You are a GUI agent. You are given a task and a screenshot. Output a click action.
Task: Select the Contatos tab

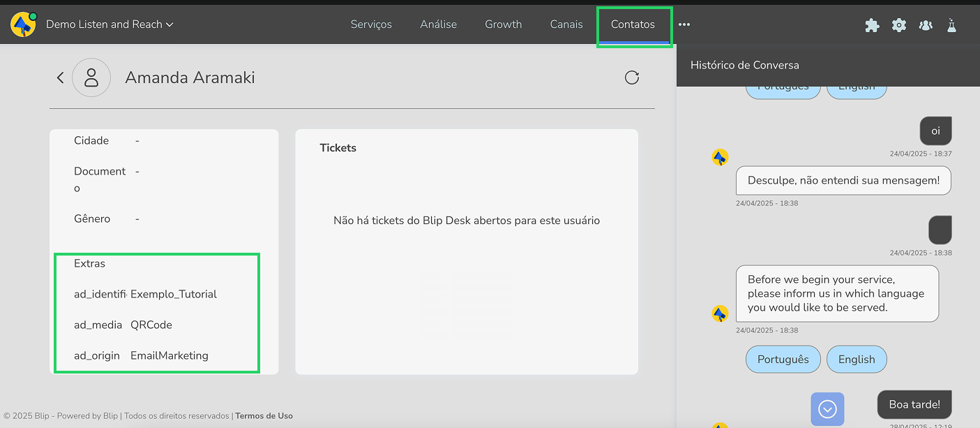[x=633, y=24]
